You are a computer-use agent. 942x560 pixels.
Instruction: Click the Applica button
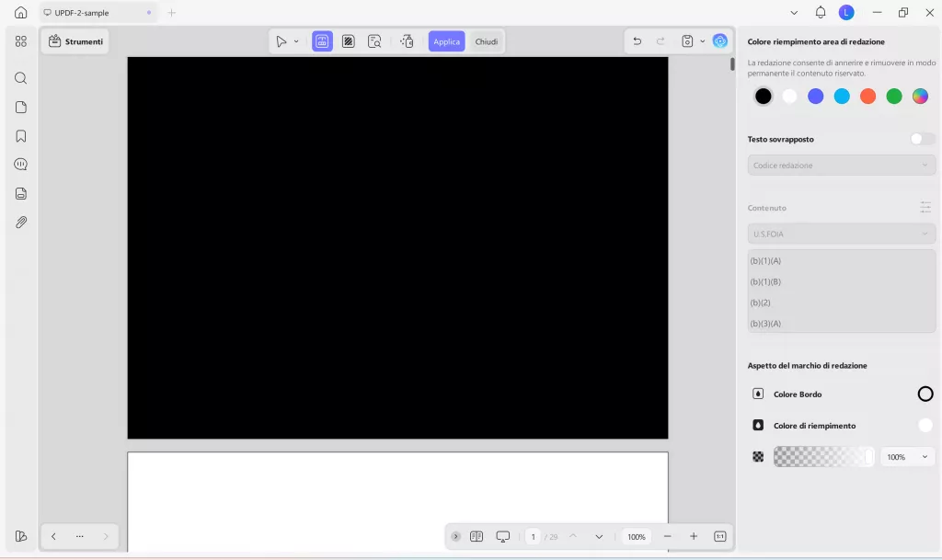tap(446, 40)
